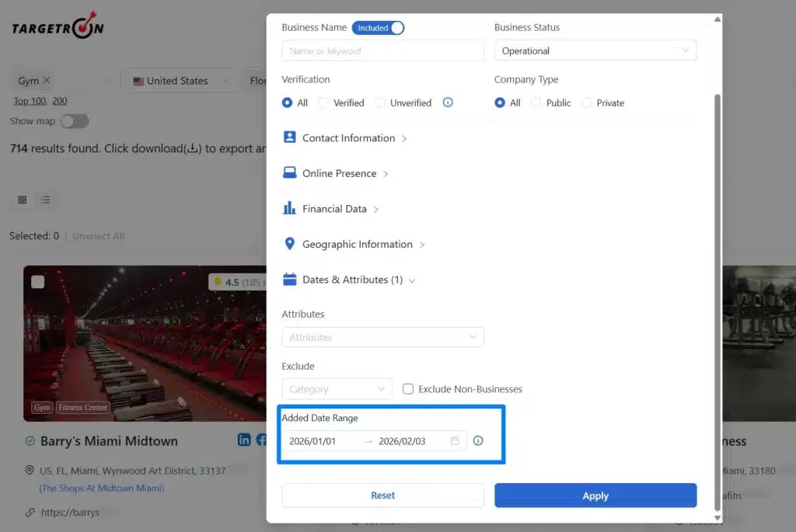Open Barry's Facebook page icon
The width and height of the screenshot is (796, 532).
coord(262,440)
